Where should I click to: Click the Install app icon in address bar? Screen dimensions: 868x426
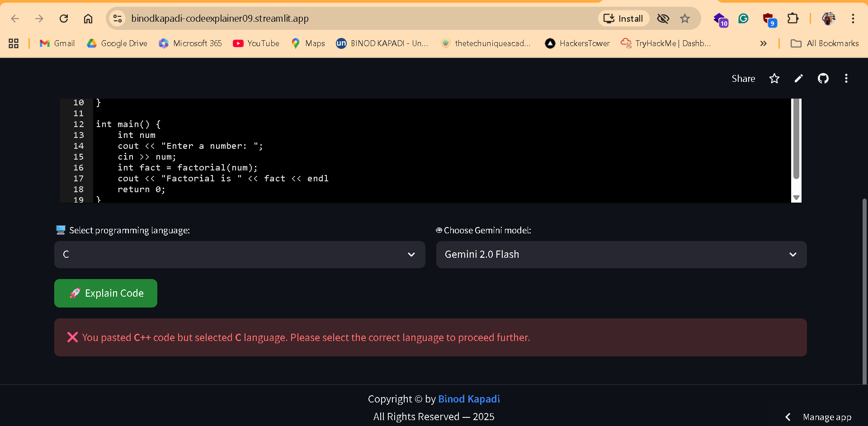(x=623, y=19)
